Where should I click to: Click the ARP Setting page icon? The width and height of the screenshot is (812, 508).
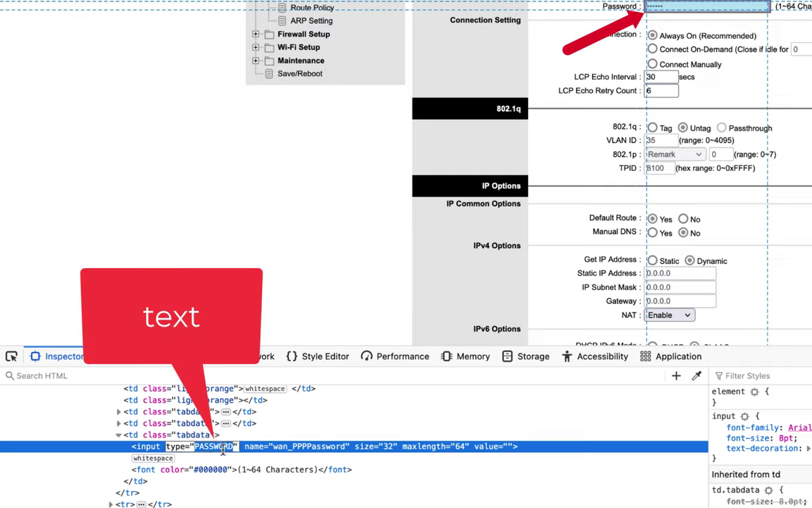pos(282,21)
